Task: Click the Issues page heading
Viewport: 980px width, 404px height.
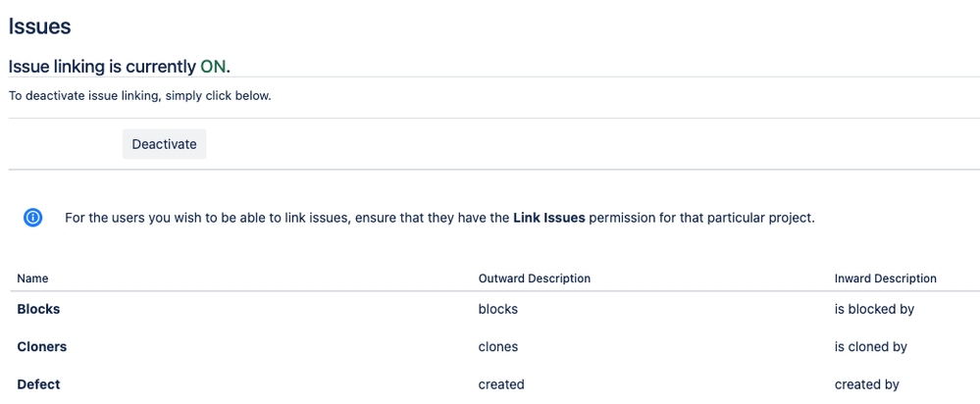Action: pos(39,26)
